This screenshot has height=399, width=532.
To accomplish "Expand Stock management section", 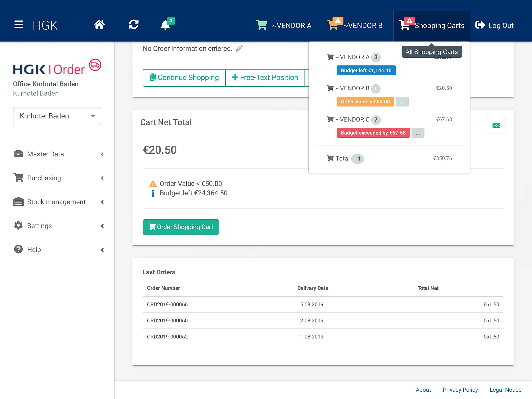I will [x=59, y=202].
